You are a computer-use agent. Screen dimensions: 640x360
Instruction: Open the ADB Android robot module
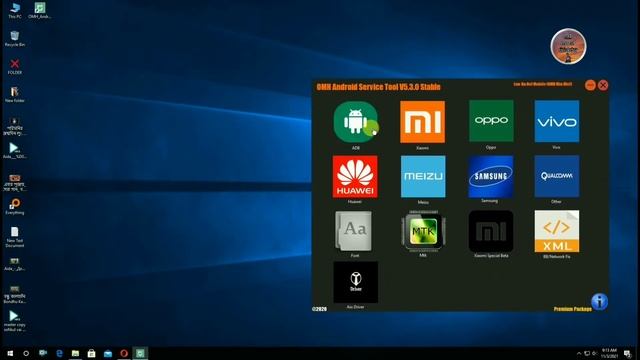click(356, 122)
